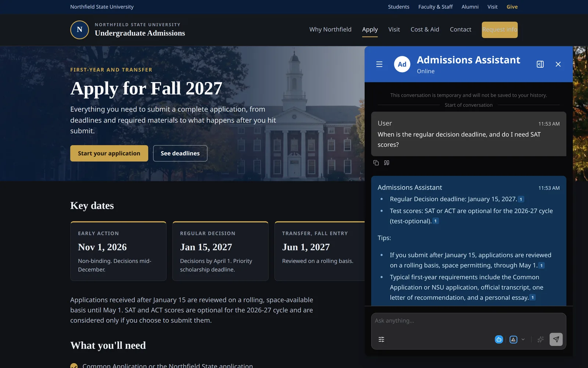Select the Early Action Nov 1, 2026 card

tap(118, 251)
